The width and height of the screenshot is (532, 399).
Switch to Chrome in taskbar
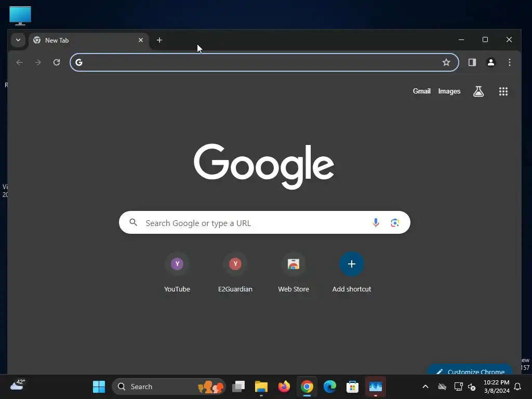pos(307,387)
